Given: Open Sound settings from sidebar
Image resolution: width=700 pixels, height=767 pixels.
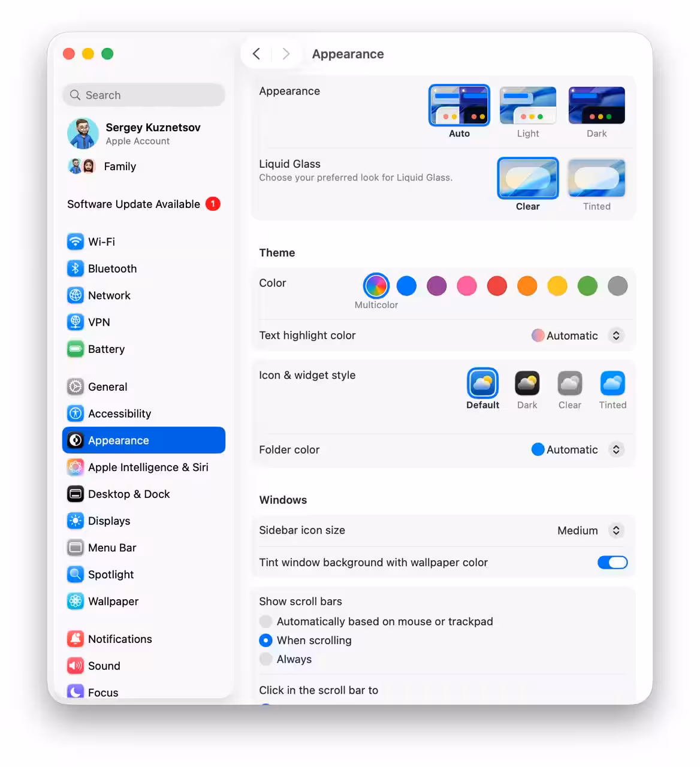Looking at the screenshot, I should [104, 666].
